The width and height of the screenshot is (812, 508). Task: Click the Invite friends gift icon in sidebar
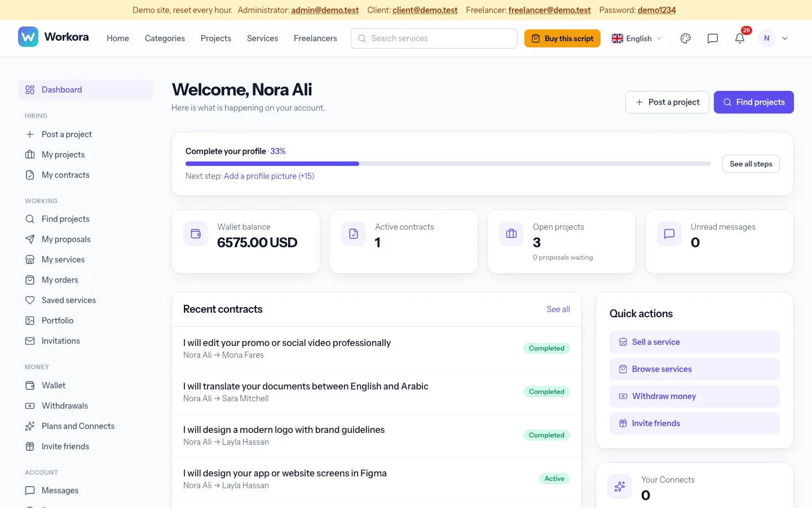pos(30,446)
